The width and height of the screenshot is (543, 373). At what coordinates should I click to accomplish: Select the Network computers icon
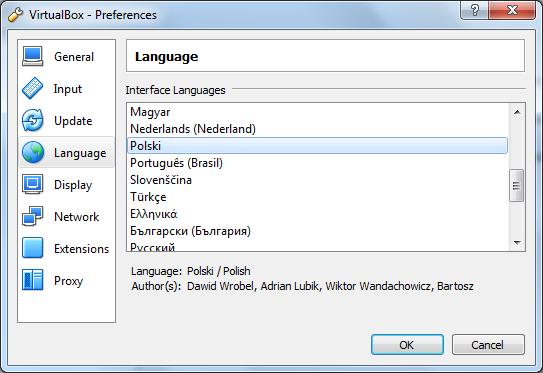[x=33, y=216]
